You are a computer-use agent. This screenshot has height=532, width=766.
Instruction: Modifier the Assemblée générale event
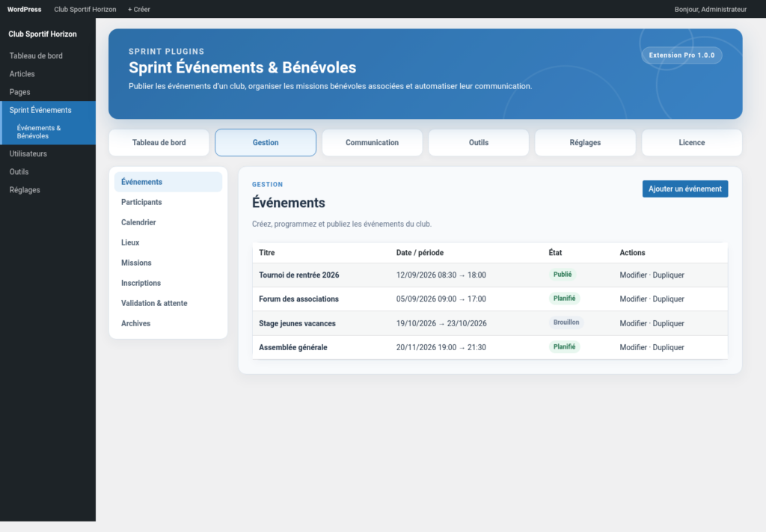[x=633, y=347]
